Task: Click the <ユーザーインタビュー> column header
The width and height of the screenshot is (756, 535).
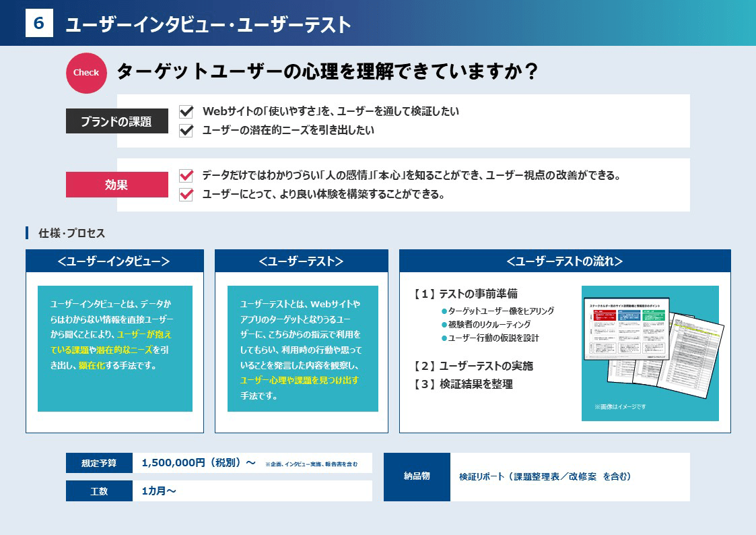Action: pos(114,261)
